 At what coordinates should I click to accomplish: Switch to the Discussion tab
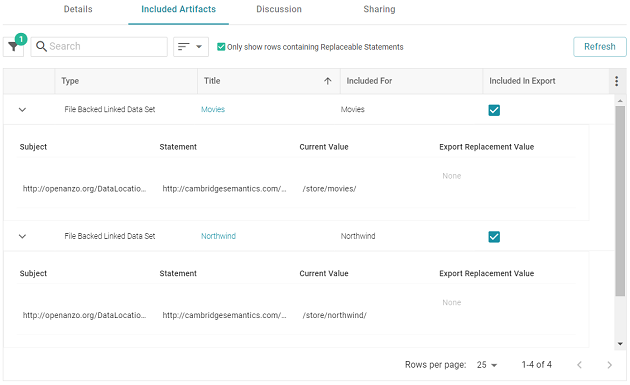(279, 9)
